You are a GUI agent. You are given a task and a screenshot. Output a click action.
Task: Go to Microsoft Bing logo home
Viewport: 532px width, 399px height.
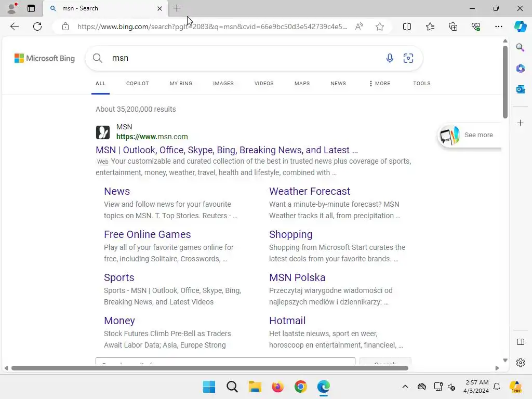click(45, 58)
